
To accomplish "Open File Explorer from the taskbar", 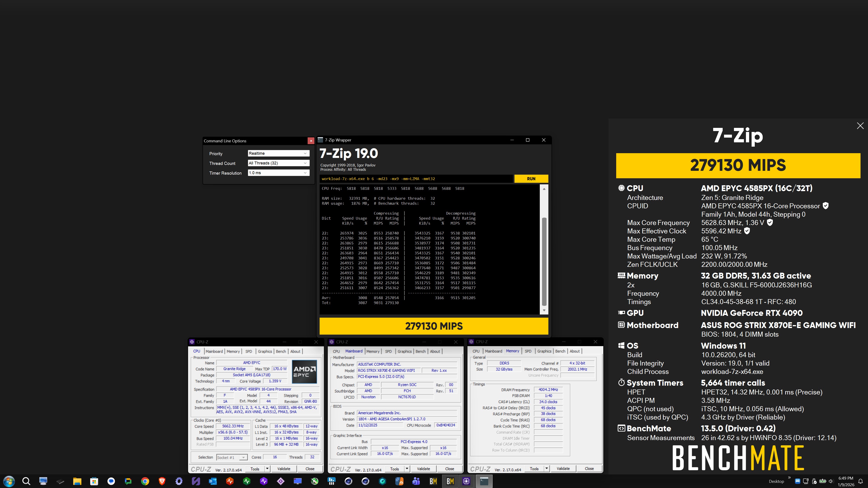I will (77, 481).
